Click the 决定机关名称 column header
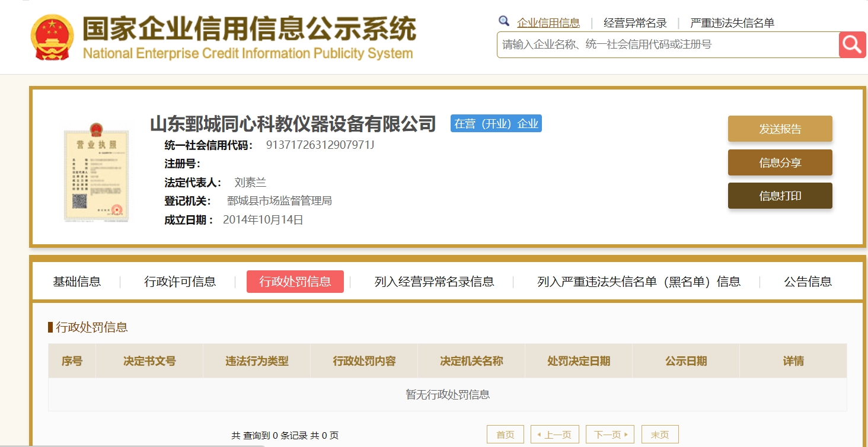The height and width of the screenshot is (447, 868). click(x=471, y=361)
